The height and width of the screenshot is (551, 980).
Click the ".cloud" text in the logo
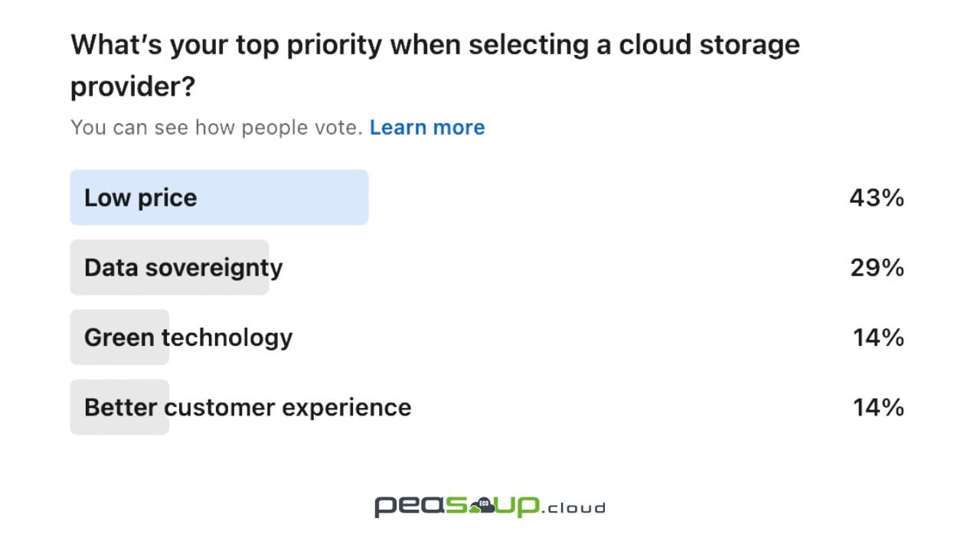click(x=574, y=507)
